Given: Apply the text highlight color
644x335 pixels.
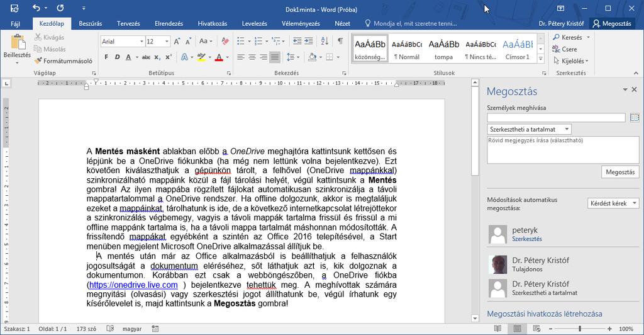Looking at the screenshot, I should point(201,57).
